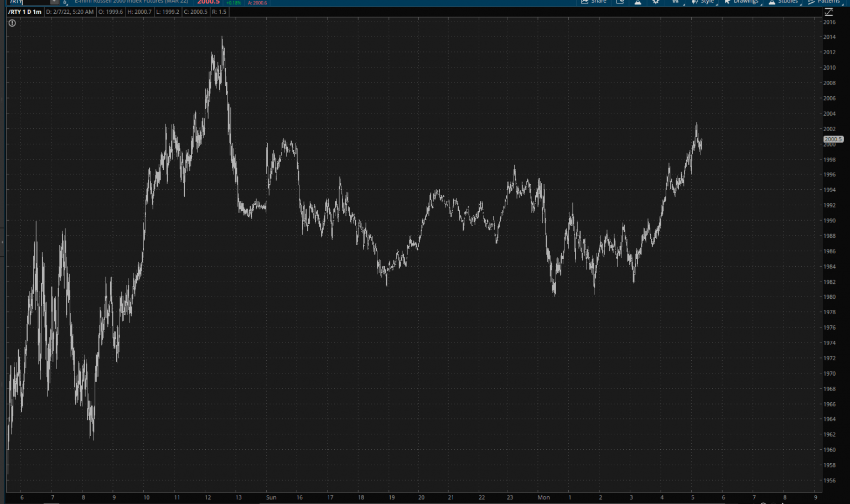Click the Sun label on time axis

271,497
